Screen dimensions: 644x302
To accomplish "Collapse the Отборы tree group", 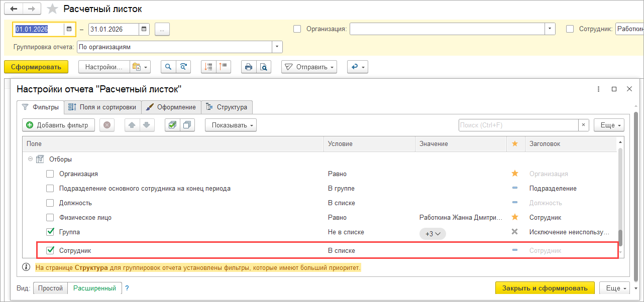I will point(30,159).
